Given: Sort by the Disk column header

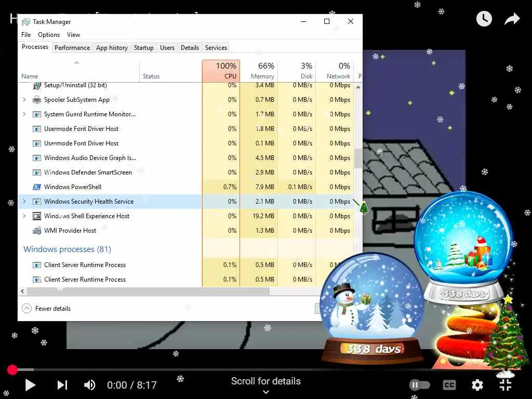Looking at the screenshot, I should [x=297, y=71].
